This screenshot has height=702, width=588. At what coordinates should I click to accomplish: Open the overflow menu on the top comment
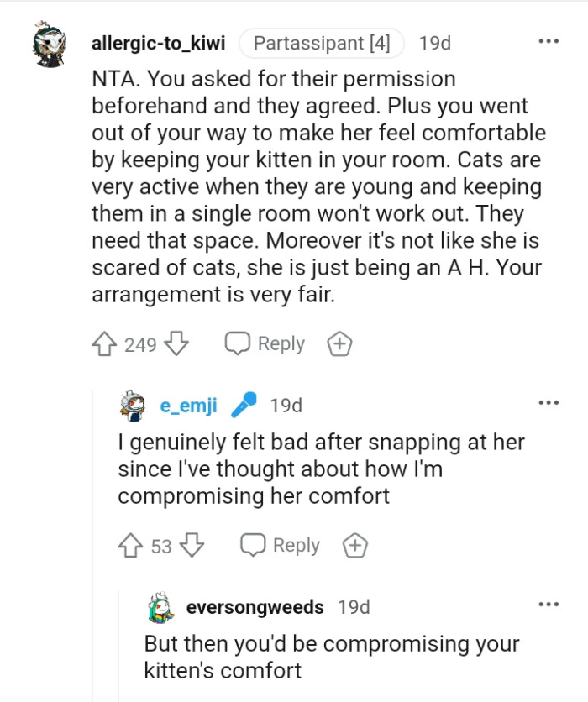point(549,39)
